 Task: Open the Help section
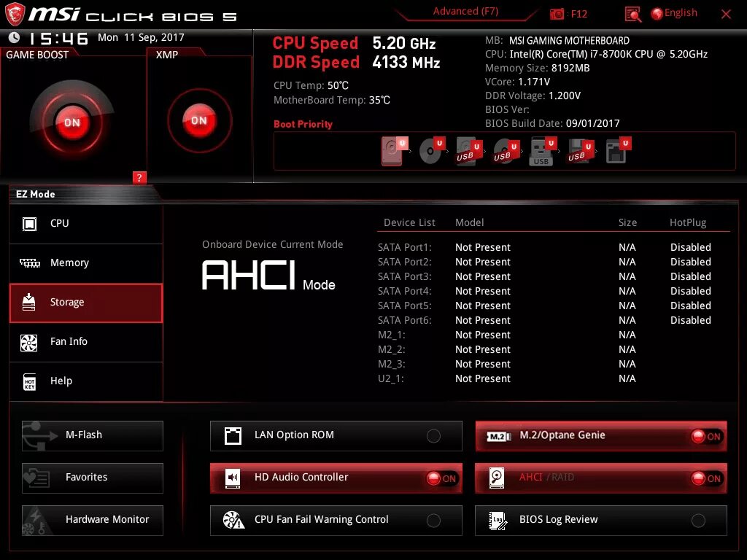(x=86, y=381)
